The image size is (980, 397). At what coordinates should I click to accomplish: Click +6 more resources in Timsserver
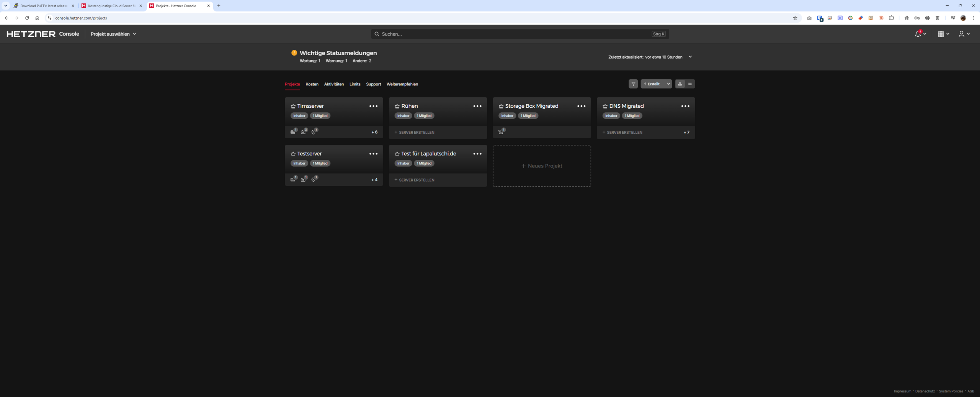click(374, 132)
